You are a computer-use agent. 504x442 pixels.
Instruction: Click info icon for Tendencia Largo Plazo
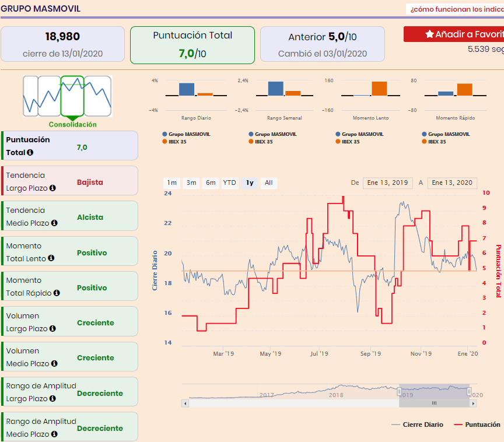(52, 188)
